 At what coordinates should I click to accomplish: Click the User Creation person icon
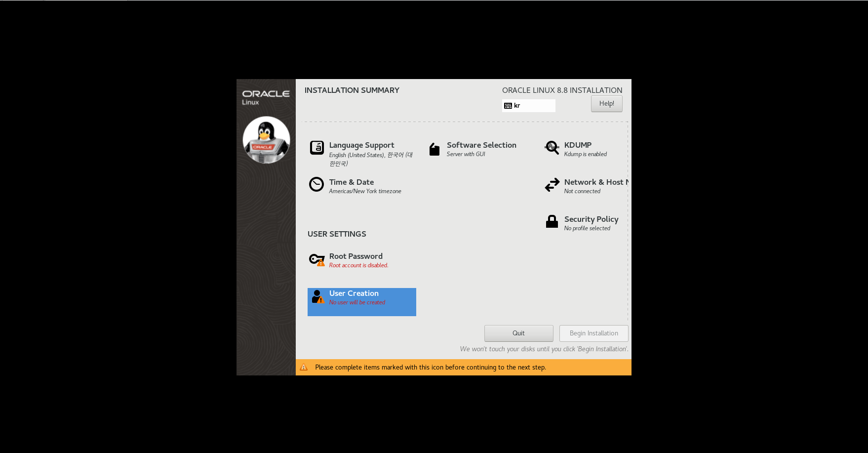coord(318,296)
